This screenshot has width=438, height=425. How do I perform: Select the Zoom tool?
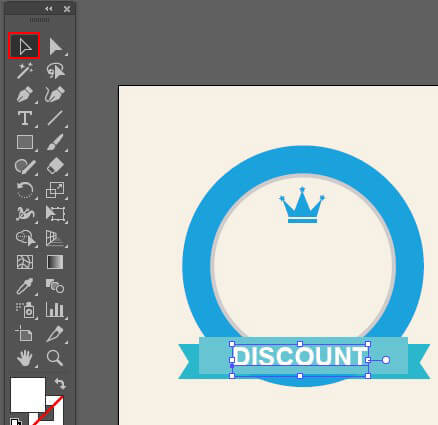[x=55, y=358]
